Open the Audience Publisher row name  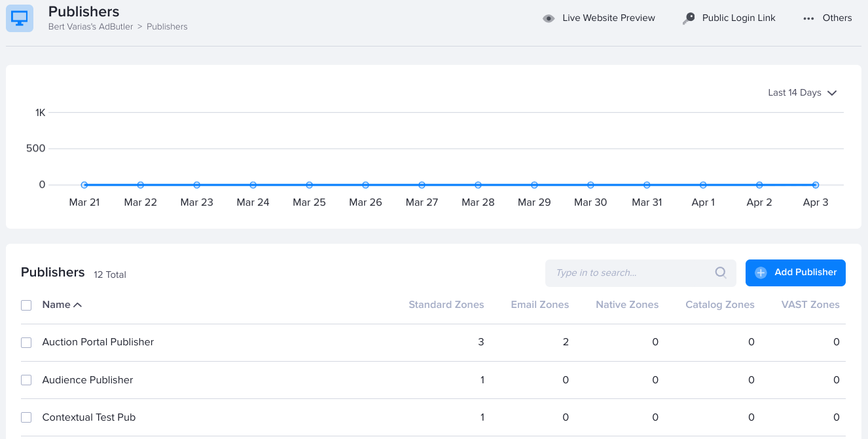pyautogui.click(x=88, y=380)
